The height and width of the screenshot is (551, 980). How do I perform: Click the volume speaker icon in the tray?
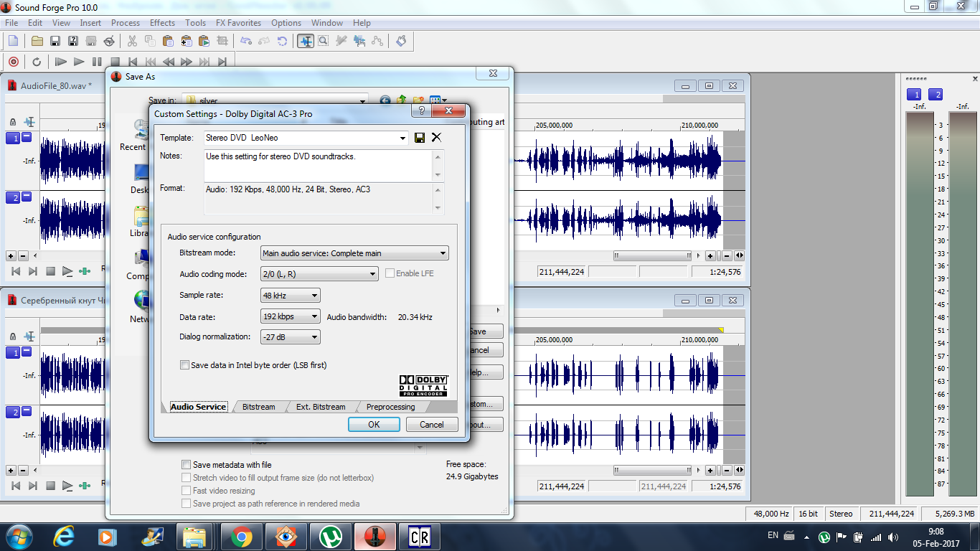(x=893, y=537)
